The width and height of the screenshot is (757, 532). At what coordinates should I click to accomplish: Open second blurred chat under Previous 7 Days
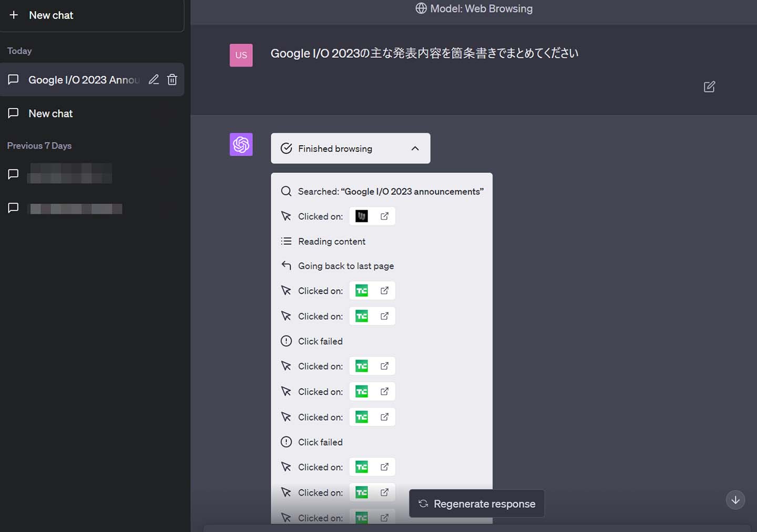[x=76, y=209]
